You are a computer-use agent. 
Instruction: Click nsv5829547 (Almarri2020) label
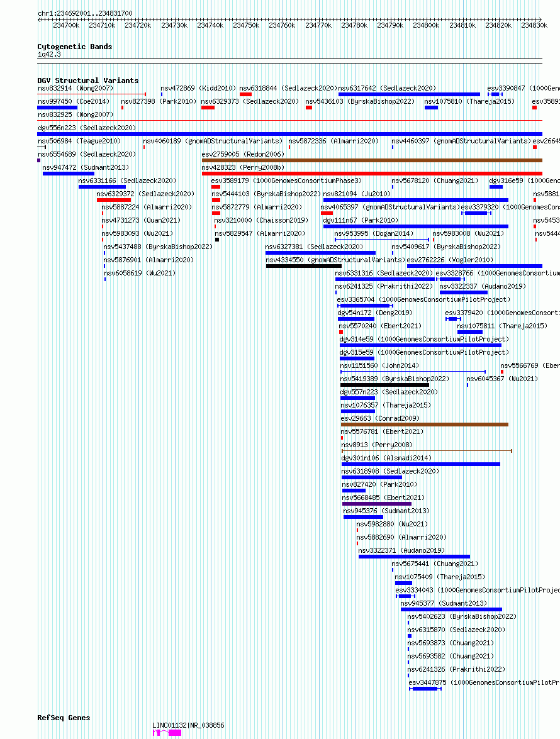[x=260, y=233]
